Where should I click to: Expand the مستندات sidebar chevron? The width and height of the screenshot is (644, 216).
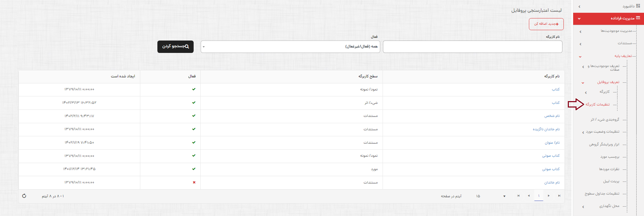point(581,44)
